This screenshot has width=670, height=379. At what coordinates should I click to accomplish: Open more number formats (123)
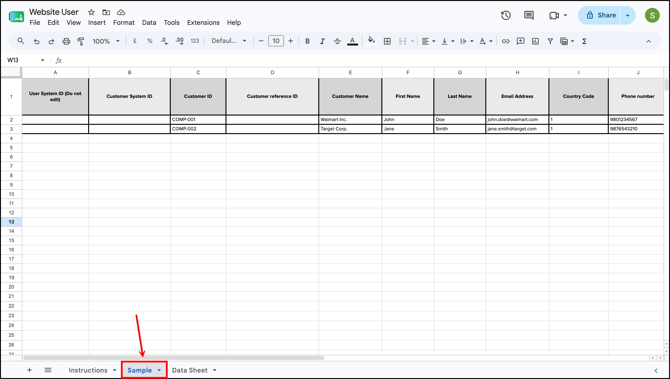pos(195,41)
